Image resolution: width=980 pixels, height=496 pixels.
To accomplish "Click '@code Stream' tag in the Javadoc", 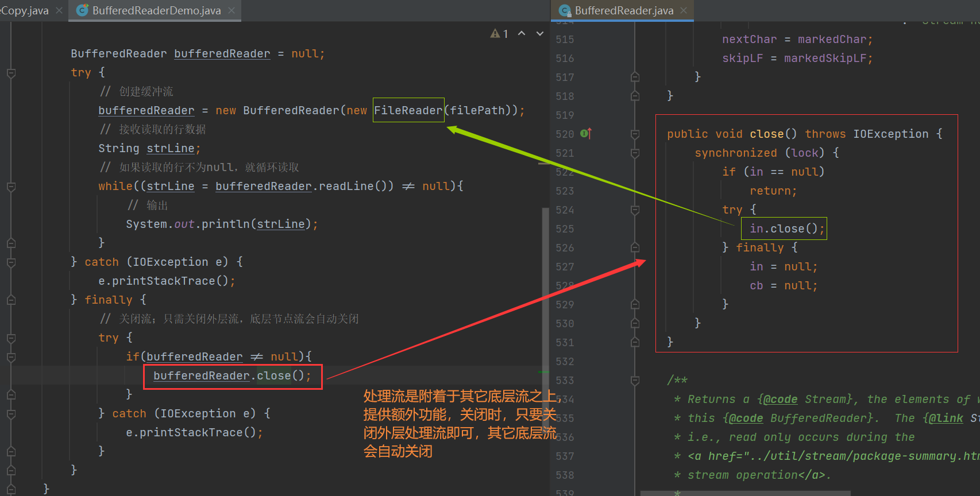I will coord(805,399).
